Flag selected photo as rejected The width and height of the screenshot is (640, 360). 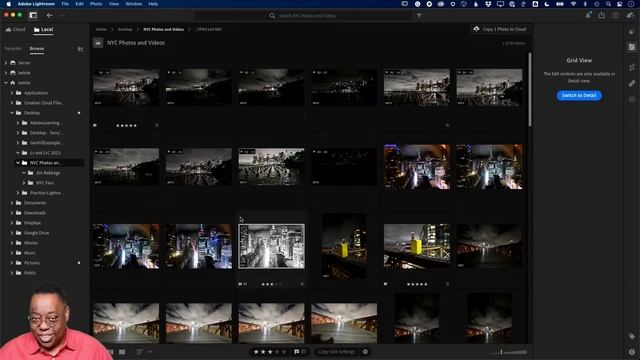pos(304,351)
